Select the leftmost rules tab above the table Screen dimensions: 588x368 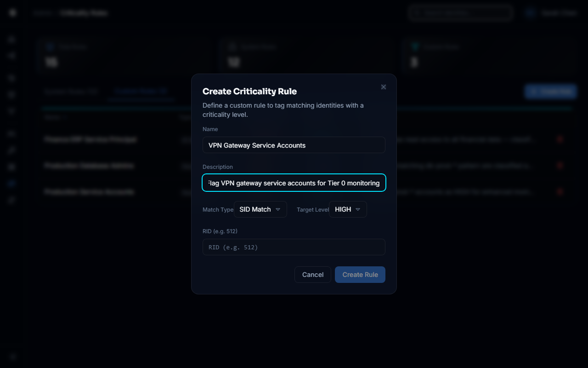71,92
